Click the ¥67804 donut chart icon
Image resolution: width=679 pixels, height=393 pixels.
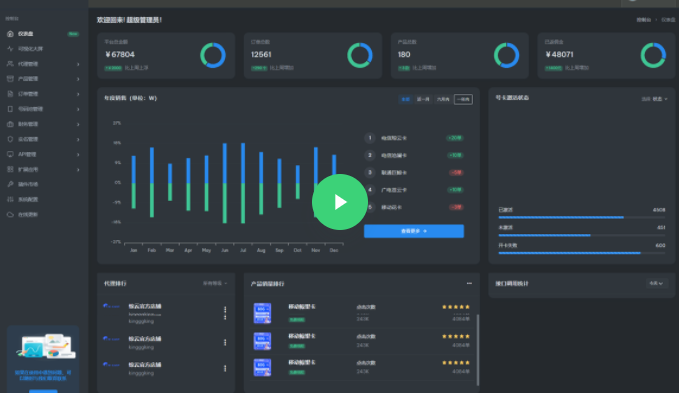[x=213, y=55]
